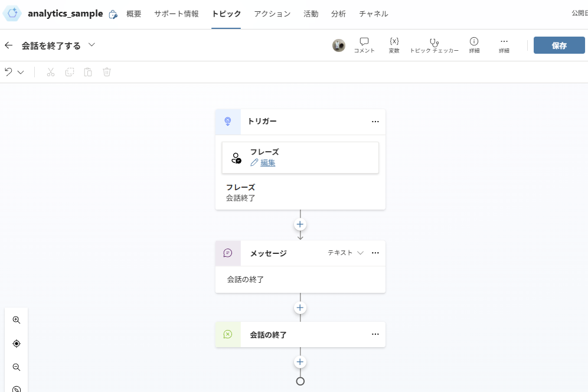588x392 pixels.
Task: Click the メッセージ node title
Action: pyautogui.click(x=269, y=254)
